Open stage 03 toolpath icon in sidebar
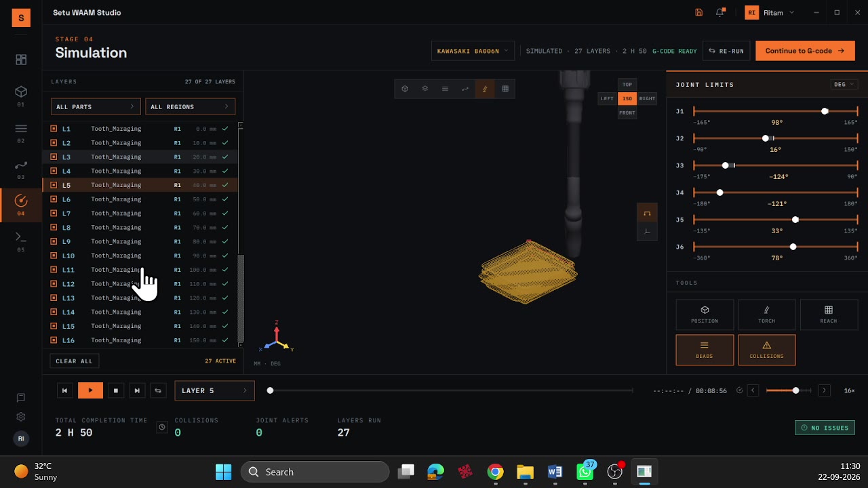This screenshot has height=488, width=868. pyautogui.click(x=21, y=165)
